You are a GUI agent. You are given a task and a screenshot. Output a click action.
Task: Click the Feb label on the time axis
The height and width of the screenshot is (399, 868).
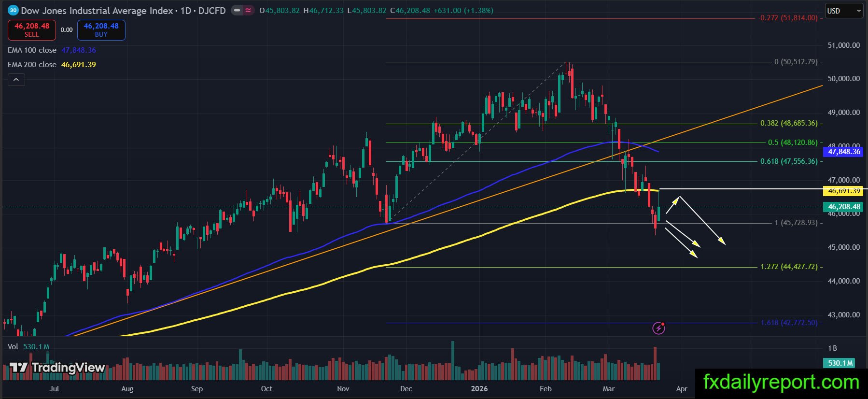546,389
